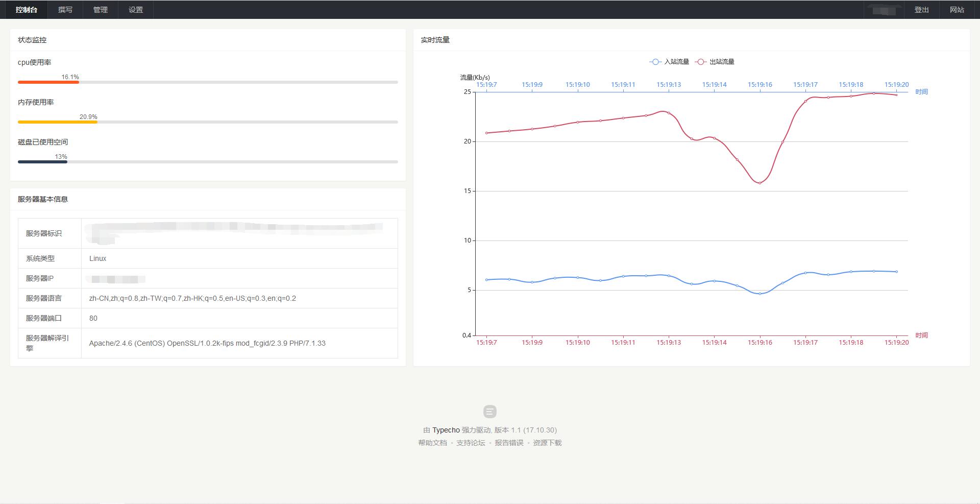Open 帮助文档 help documentation link
The width and height of the screenshot is (980, 504).
(432, 443)
